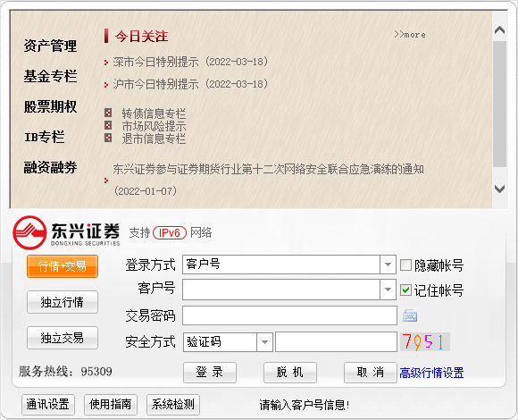This screenshot has width=518, height=420.
Task: Open the 安全方式 验证码 dropdown
Action: [x=264, y=342]
